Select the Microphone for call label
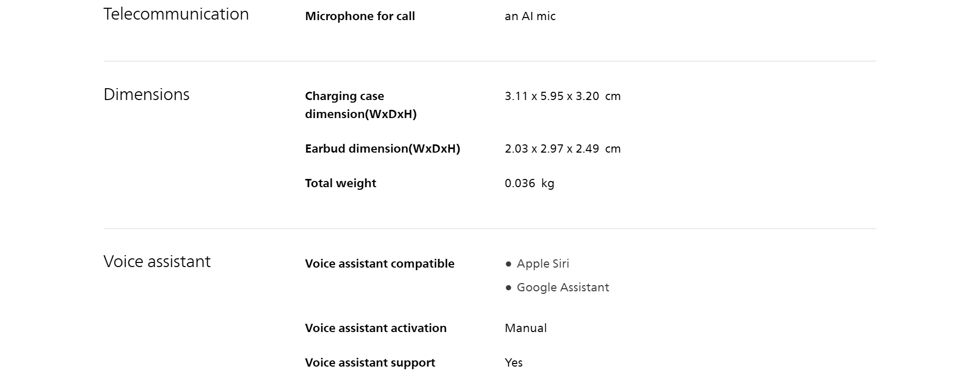980x380 pixels. (x=360, y=16)
